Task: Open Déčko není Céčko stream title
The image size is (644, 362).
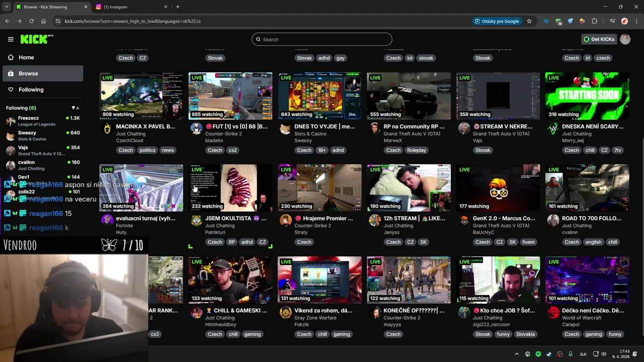Action: 593,311
